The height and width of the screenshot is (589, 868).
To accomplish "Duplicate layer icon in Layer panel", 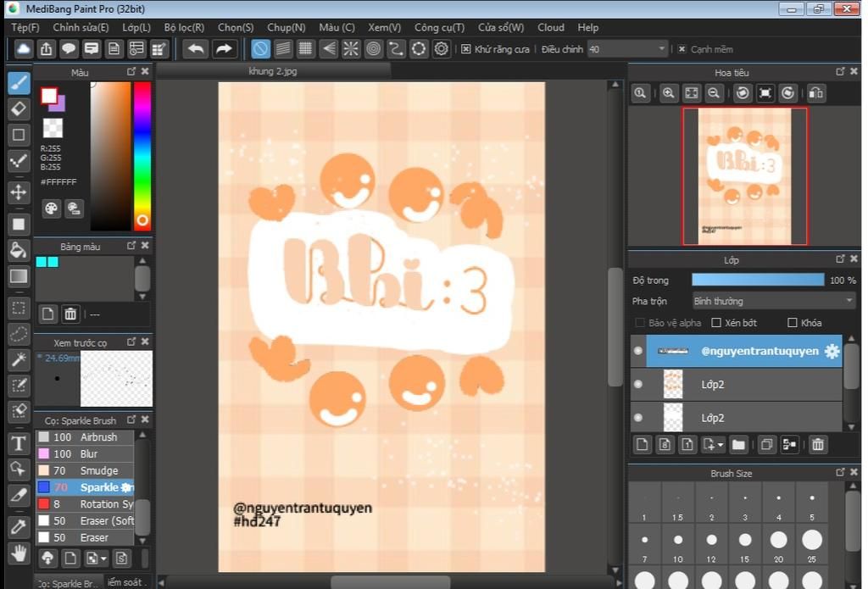I will (x=766, y=445).
